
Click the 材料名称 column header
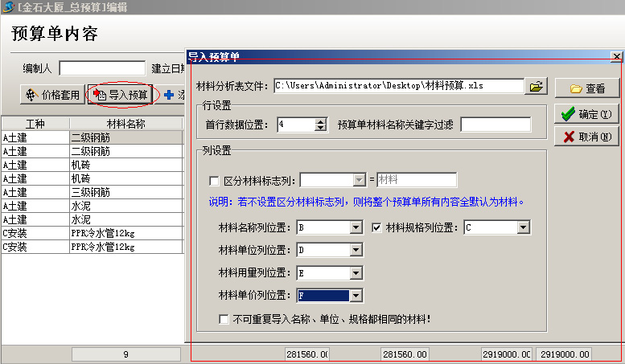click(126, 124)
